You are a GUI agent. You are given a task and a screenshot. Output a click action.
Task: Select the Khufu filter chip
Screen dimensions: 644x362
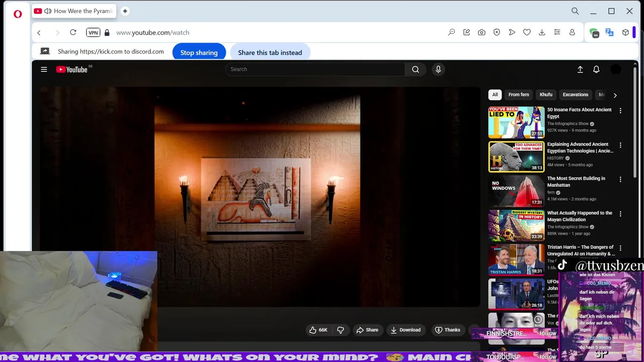546,95
